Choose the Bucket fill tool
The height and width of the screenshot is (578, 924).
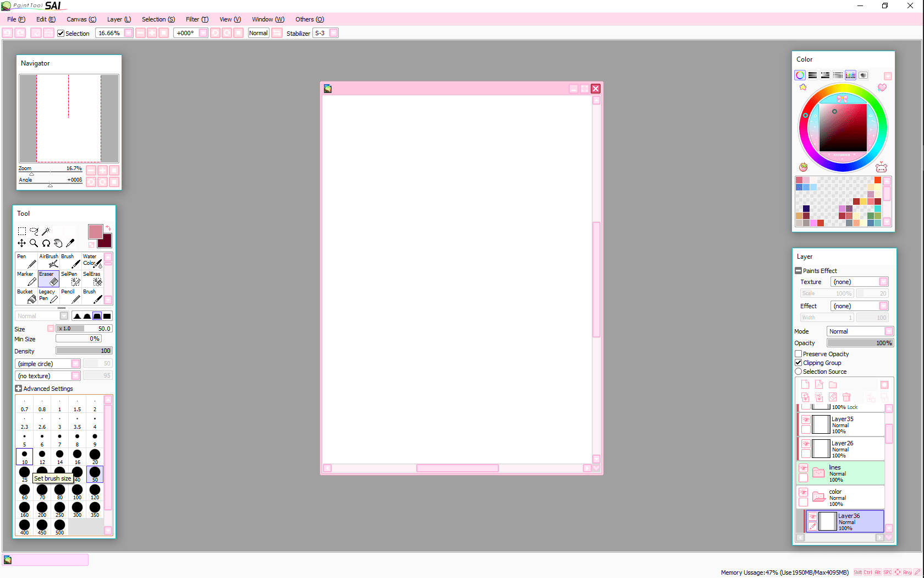pos(25,296)
